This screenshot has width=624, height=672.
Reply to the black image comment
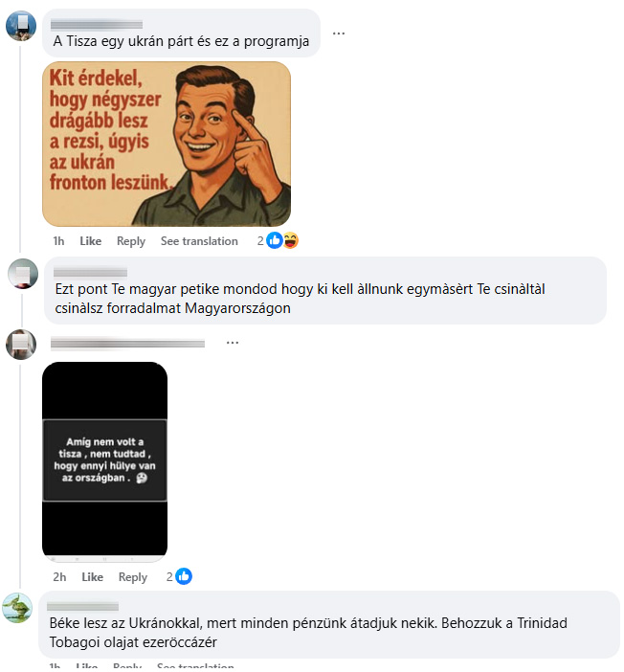point(133,577)
